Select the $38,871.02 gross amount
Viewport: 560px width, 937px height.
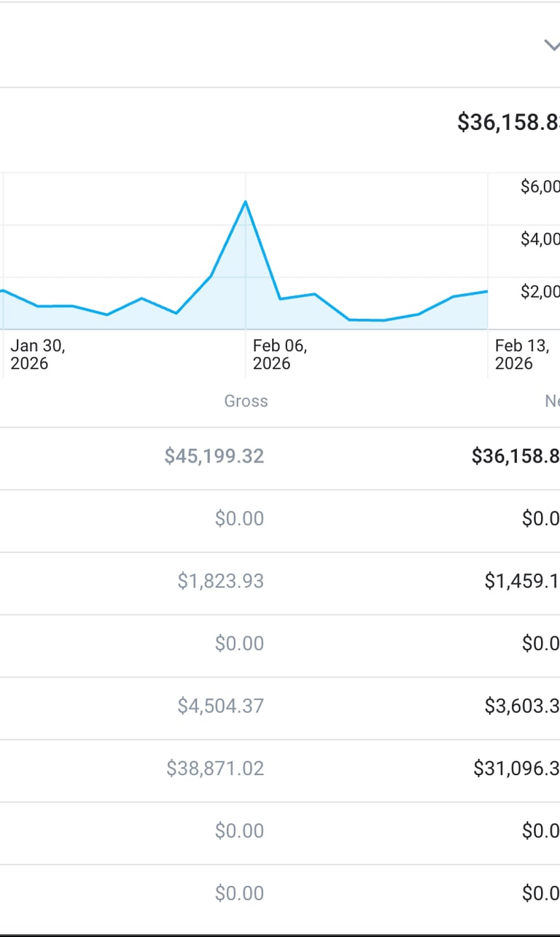(215, 769)
